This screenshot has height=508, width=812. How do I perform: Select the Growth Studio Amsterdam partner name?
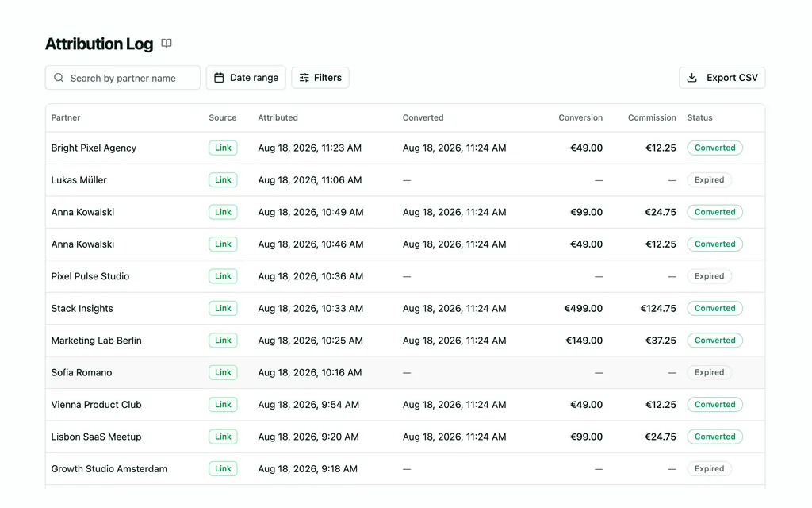109,469
